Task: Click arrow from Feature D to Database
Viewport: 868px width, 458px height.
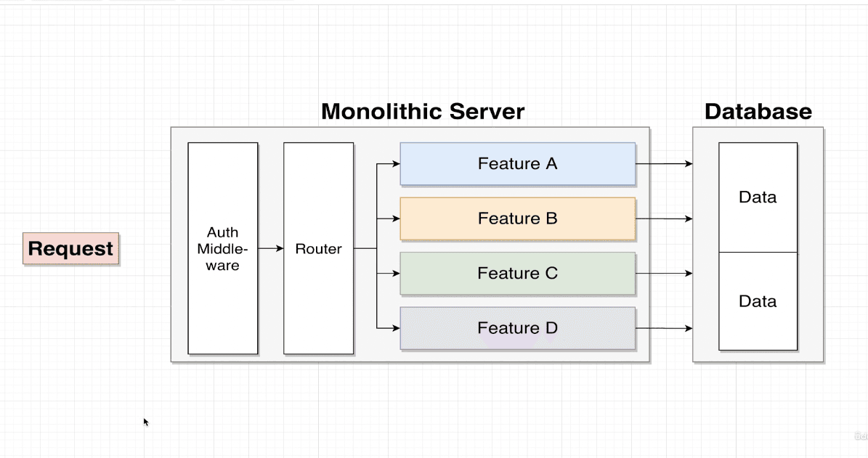Action: pos(664,329)
